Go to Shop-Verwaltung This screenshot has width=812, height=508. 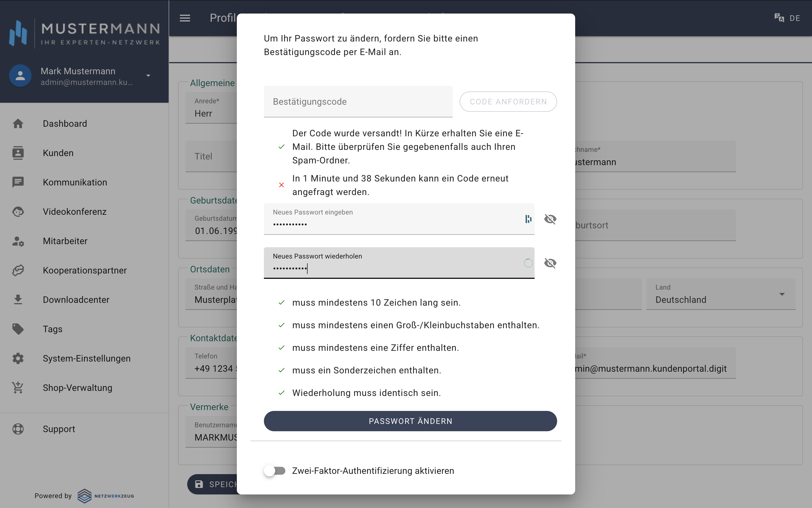click(x=84, y=388)
